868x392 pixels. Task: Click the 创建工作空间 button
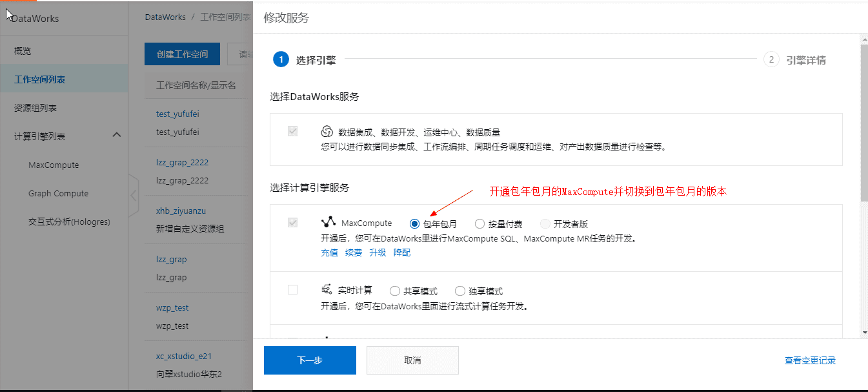point(182,54)
